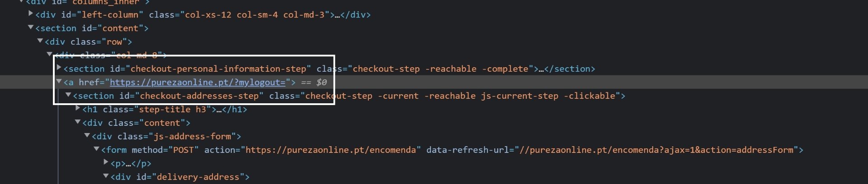Open the purezaonline.pt/?mylogout= link
The width and height of the screenshot is (868, 184).
coord(198,82)
